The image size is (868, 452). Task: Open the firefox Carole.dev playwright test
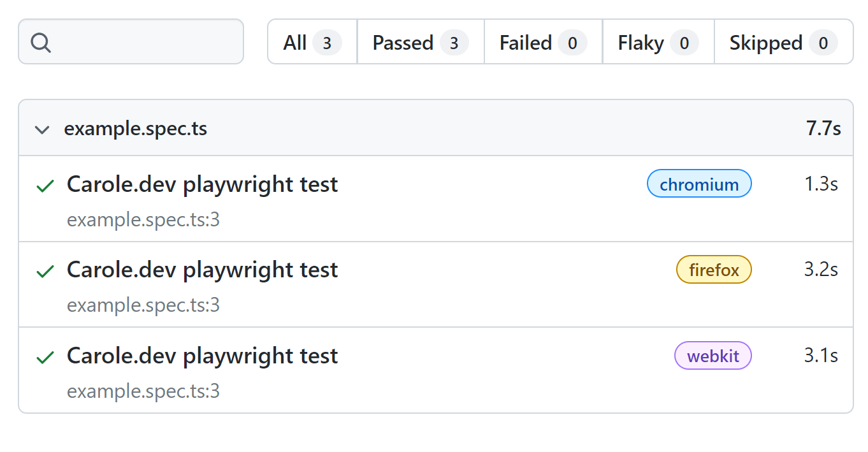[x=202, y=270]
